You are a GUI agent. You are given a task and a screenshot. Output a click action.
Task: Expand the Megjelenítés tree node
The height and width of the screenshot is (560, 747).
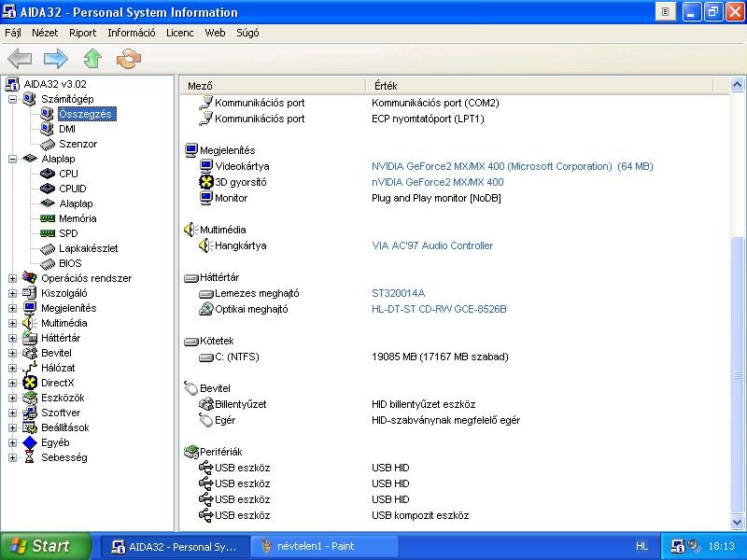pos(12,308)
